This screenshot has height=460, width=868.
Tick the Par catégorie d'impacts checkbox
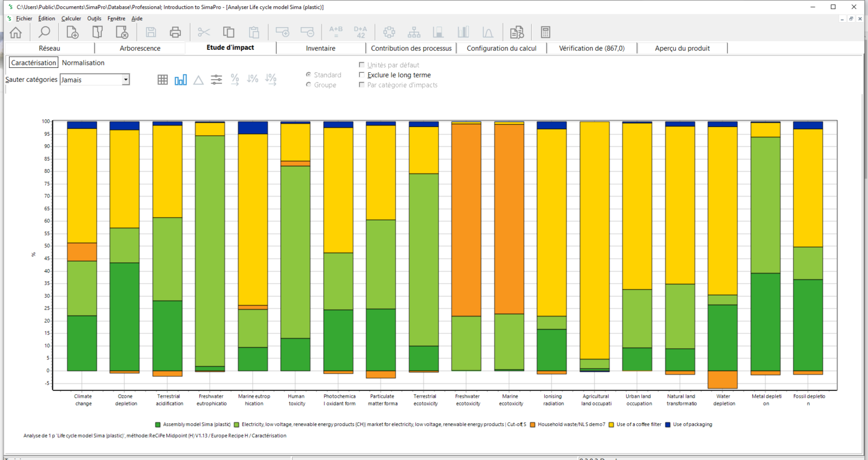click(362, 85)
